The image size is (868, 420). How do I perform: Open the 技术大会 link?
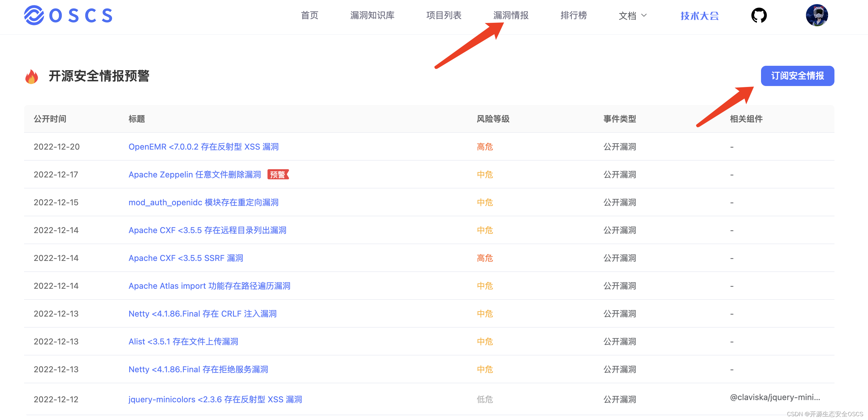pos(700,15)
